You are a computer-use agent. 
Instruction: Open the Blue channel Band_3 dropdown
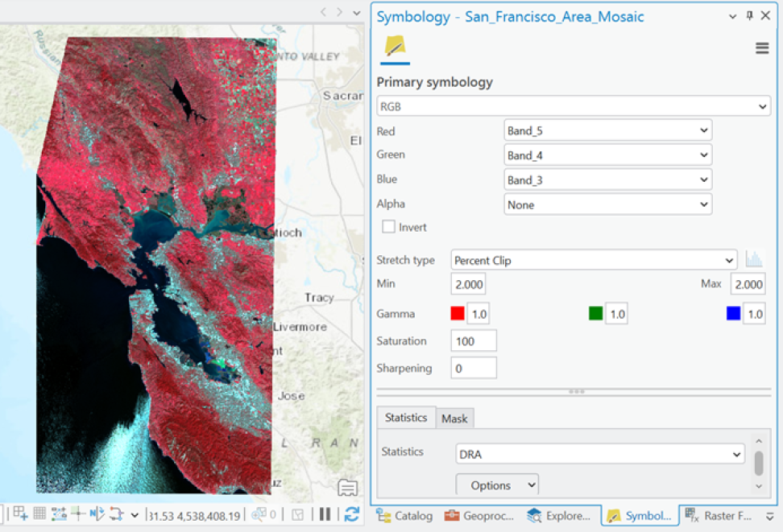[607, 179]
